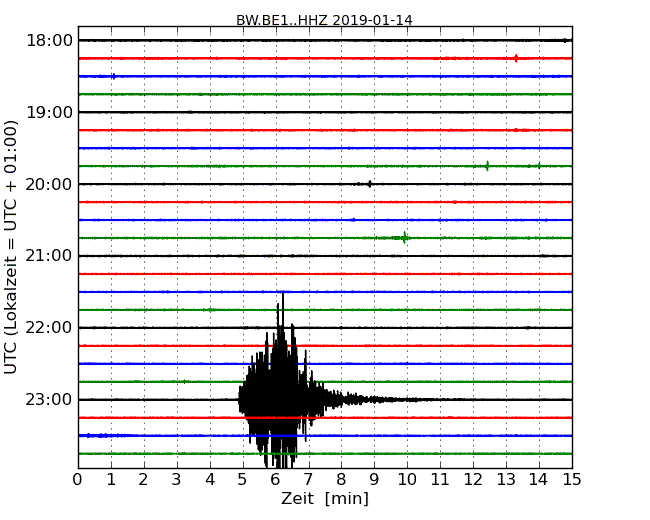Click the x-axis tick label 10

[x=407, y=479]
